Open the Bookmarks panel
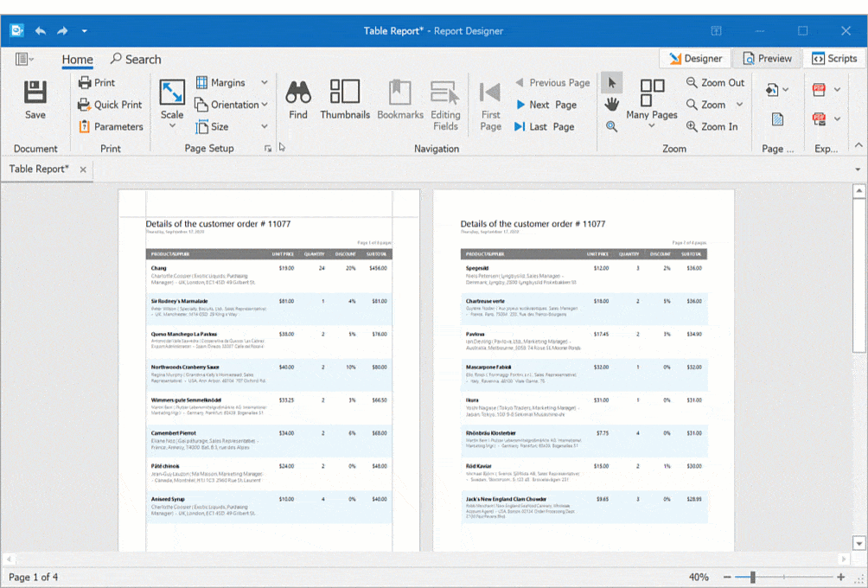The height and width of the screenshot is (588, 868). [399, 99]
